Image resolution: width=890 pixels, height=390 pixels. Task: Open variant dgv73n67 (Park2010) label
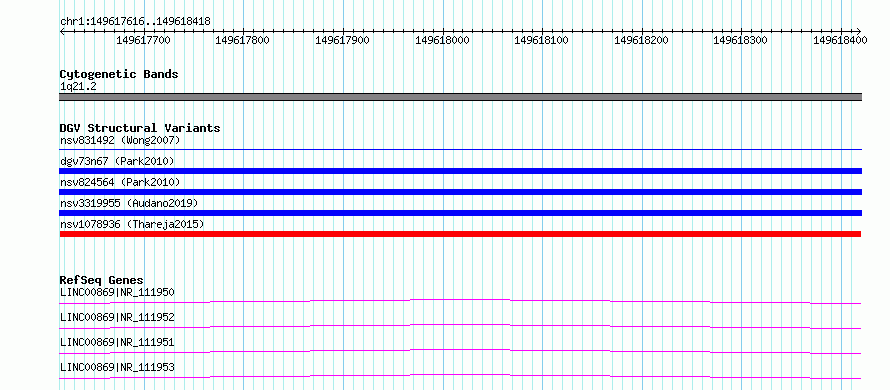[117, 161]
